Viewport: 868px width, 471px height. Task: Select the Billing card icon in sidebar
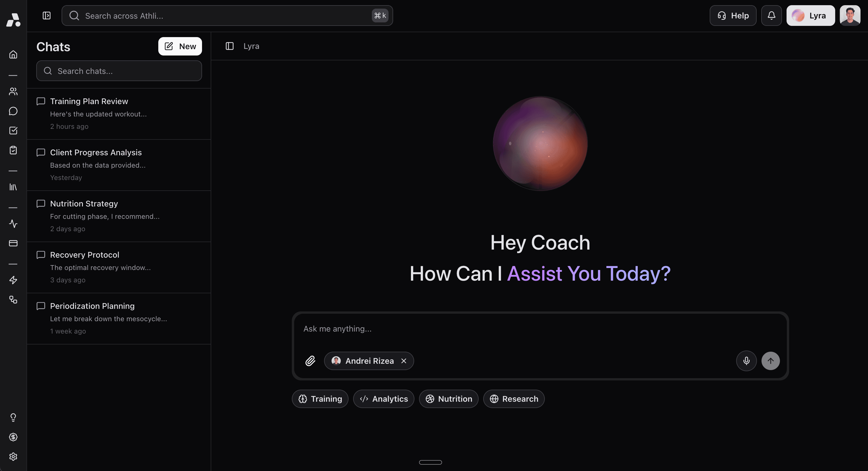point(13,244)
